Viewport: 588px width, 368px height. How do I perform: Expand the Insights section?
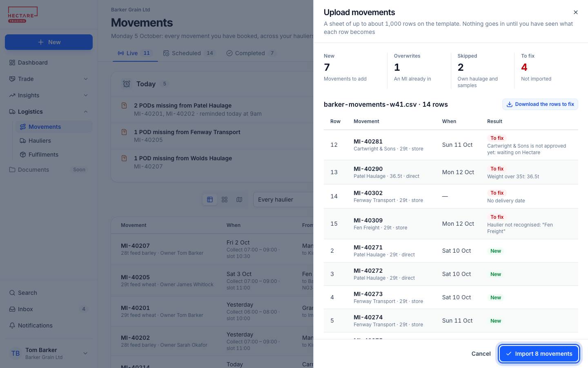pos(49,95)
